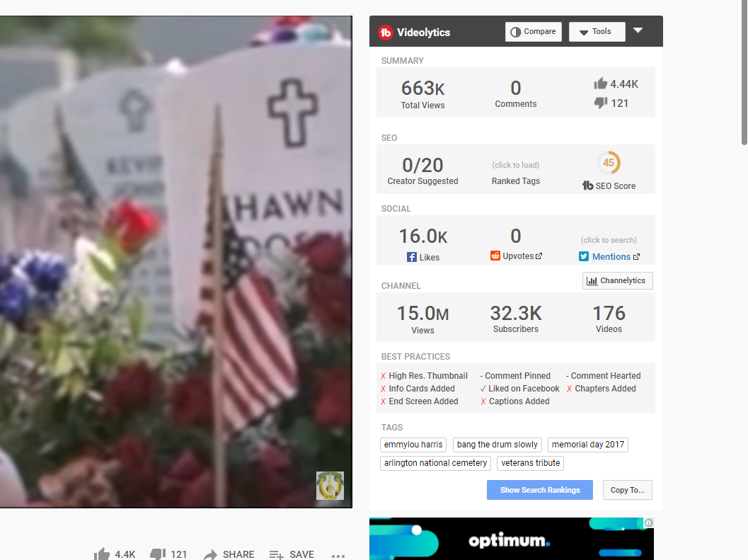Load ranked tags via click to load
This screenshot has height=560, width=748.
pyautogui.click(x=516, y=165)
